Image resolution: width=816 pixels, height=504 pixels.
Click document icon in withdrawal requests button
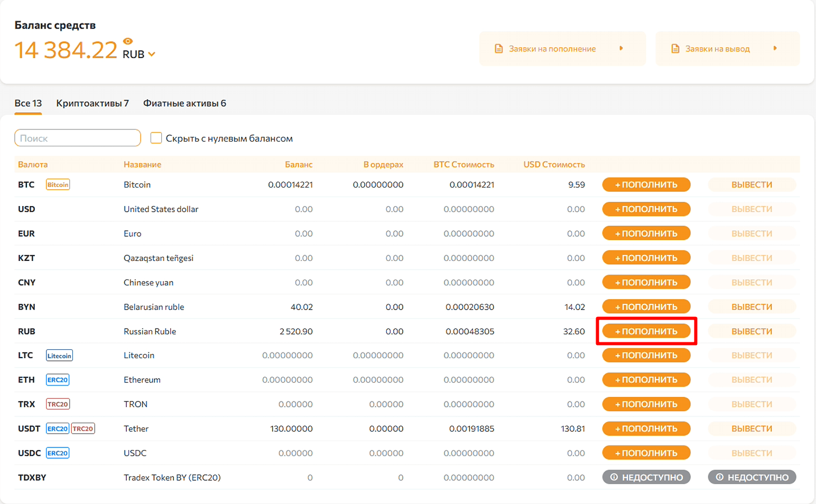point(675,49)
